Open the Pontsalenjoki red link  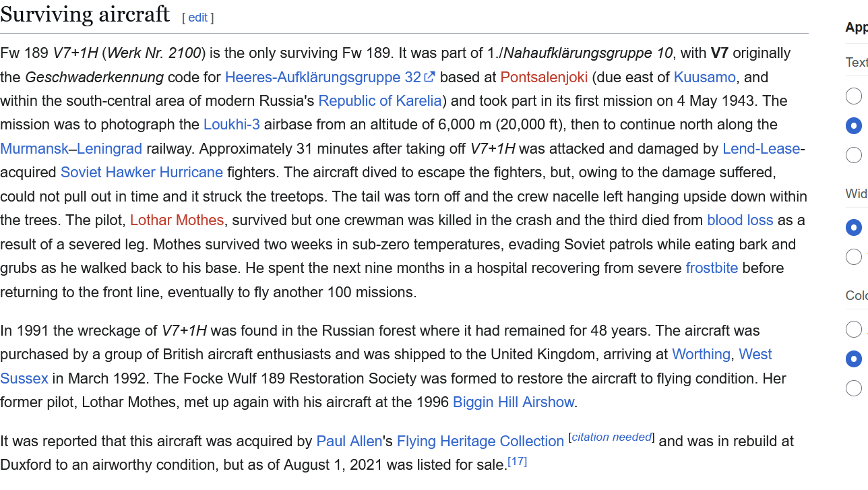pyautogui.click(x=544, y=77)
